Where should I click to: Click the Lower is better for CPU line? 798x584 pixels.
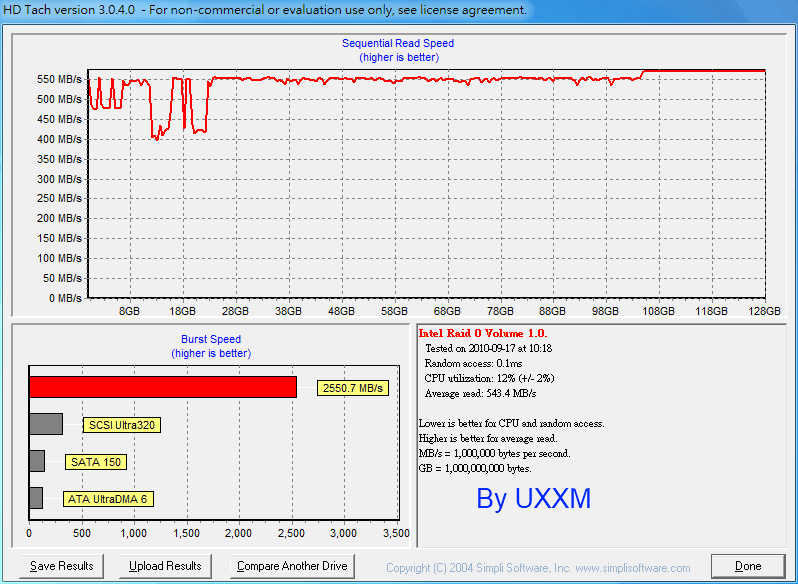(511, 423)
